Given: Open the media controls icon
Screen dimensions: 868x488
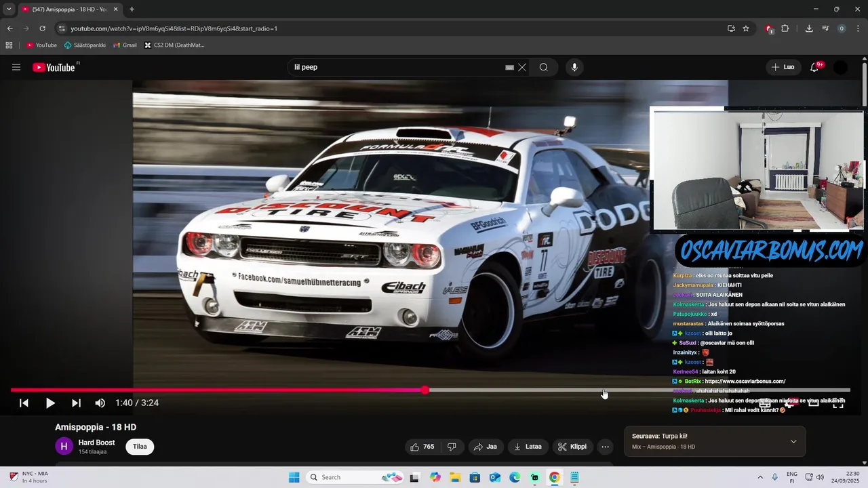Looking at the screenshot, I should coord(825,28).
